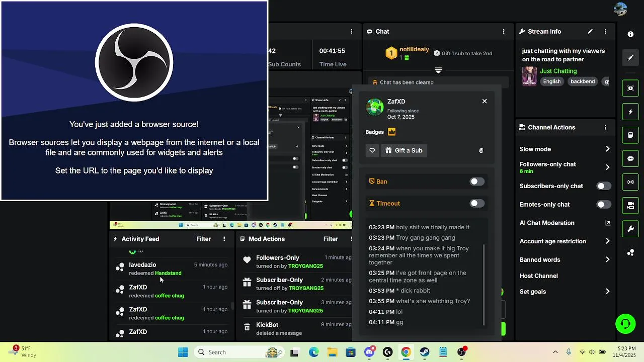Open the chat bubble sidebar icon
This screenshot has height=362, width=644.
point(630,158)
